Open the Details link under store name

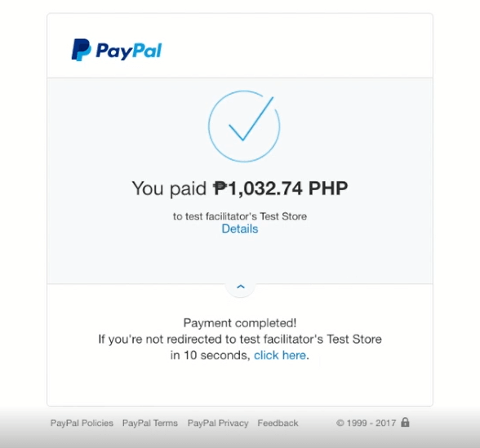pyautogui.click(x=240, y=228)
